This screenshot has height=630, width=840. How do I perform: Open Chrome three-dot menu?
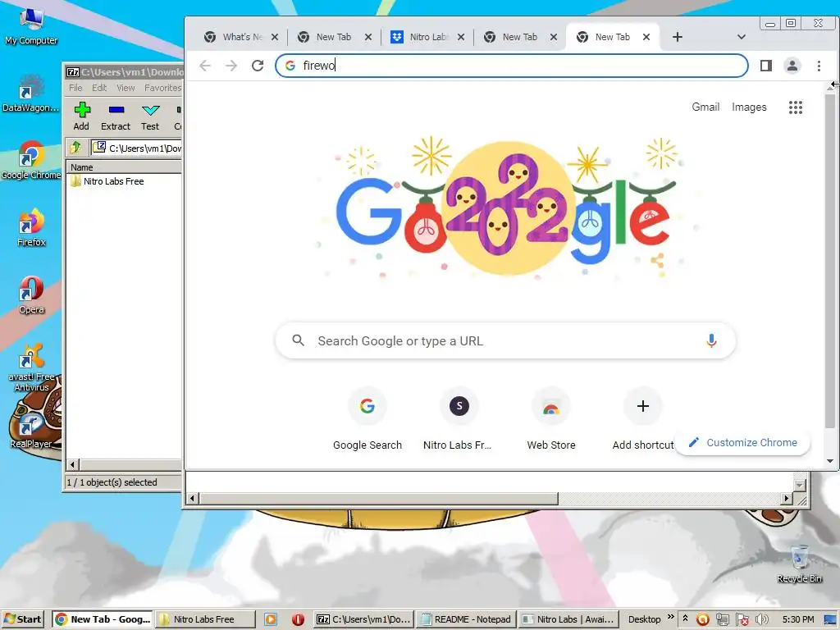click(819, 66)
